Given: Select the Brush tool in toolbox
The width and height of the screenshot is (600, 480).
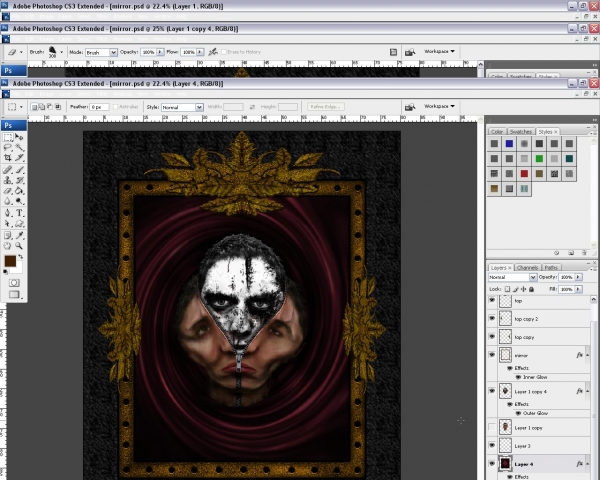Looking at the screenshot, I should (19, 170).
